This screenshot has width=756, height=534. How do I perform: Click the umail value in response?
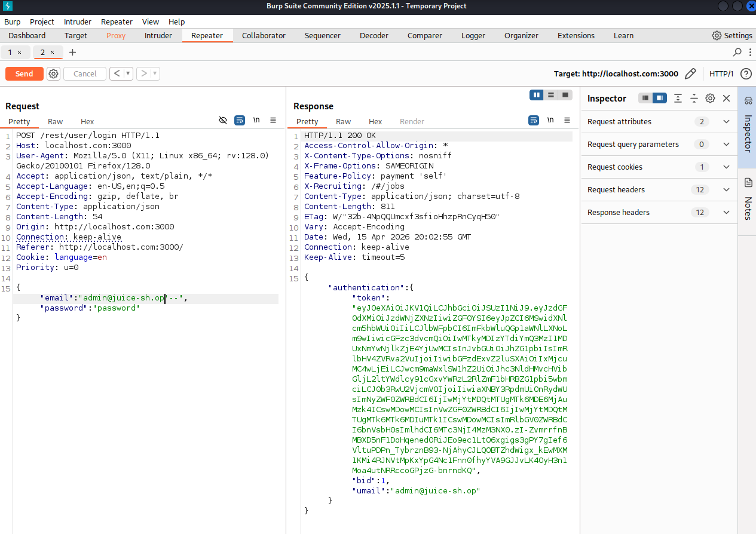[436, 490]
